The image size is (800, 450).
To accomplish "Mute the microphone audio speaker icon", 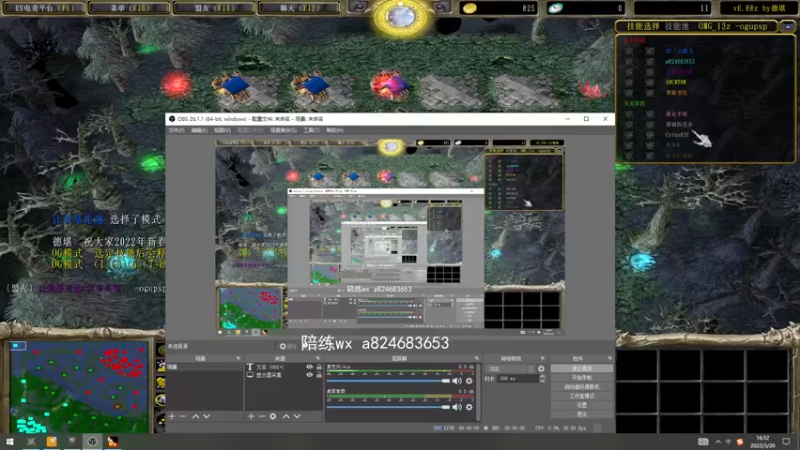I will click(x=457, y=381).
